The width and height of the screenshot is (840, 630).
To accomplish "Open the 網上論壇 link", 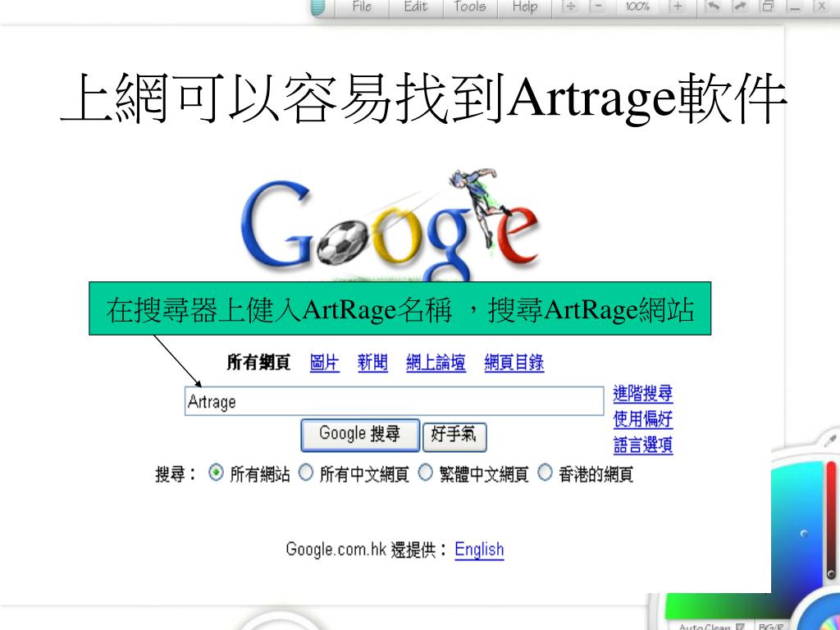I will click(x=436, y=363).
